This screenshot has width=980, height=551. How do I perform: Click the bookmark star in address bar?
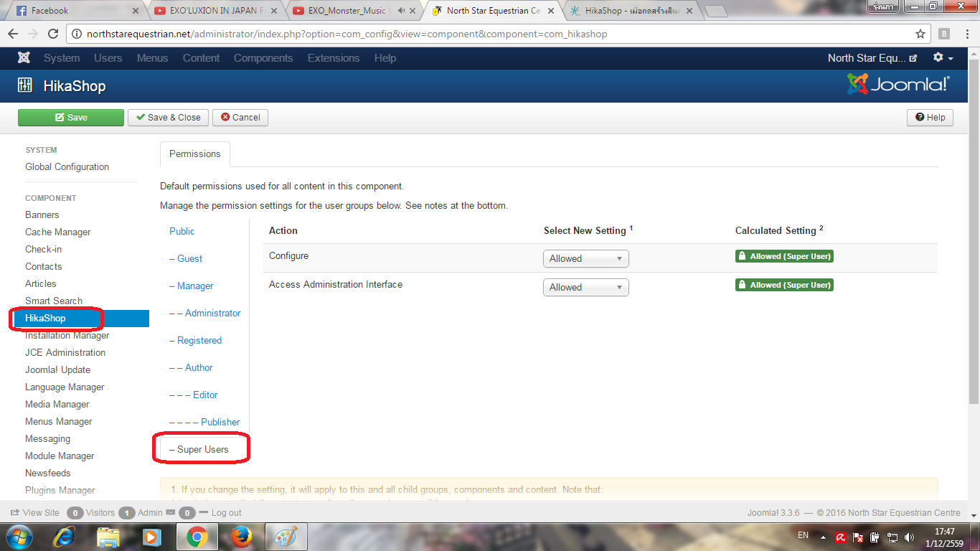click(920, 34)
